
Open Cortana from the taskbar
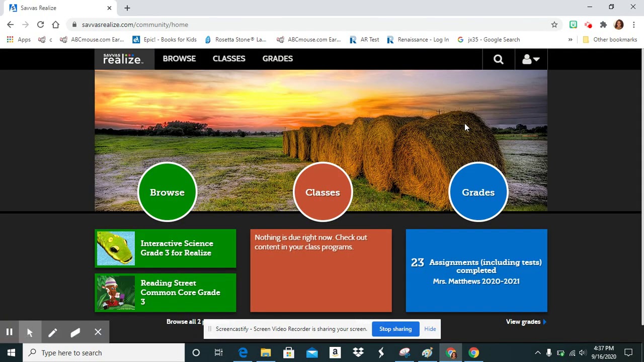click(196, 353)
